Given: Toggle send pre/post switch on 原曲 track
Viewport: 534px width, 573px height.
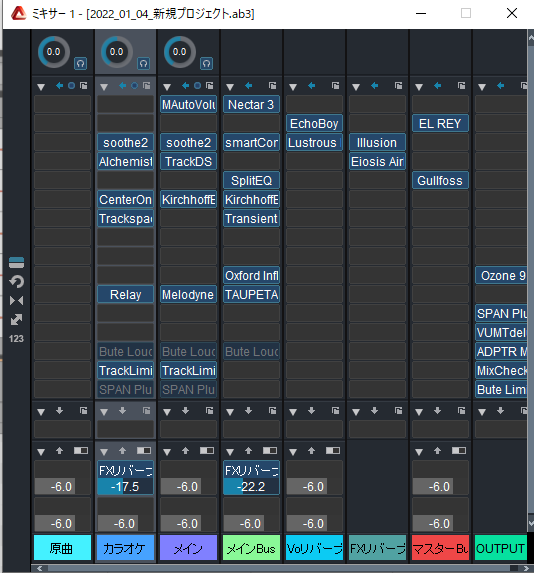Looking at the screenshot, I should [x=81, y=451].
